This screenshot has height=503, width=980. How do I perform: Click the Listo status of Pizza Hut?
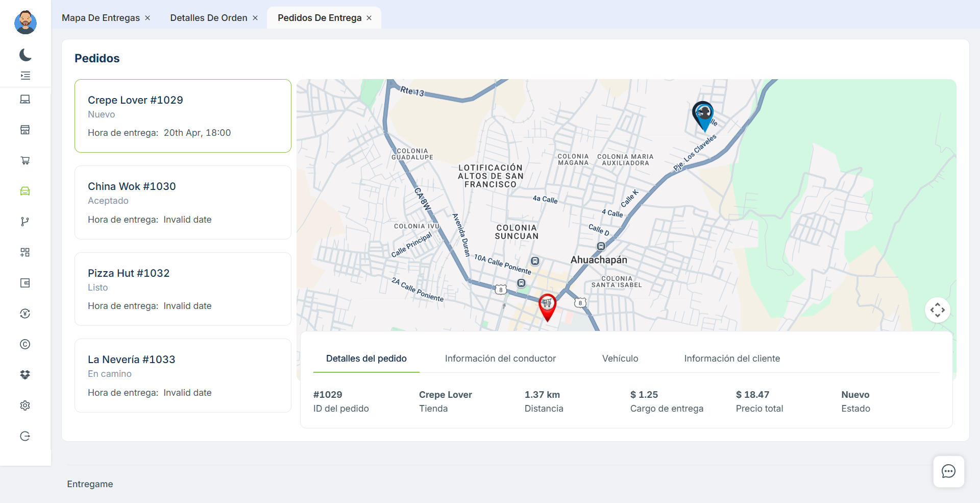tap(98, 288)
